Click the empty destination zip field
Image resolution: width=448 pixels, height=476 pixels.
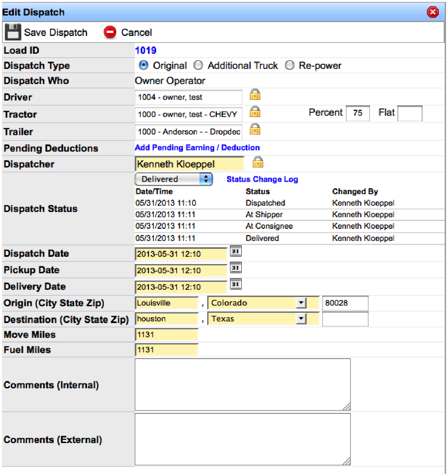pos(345,319)
